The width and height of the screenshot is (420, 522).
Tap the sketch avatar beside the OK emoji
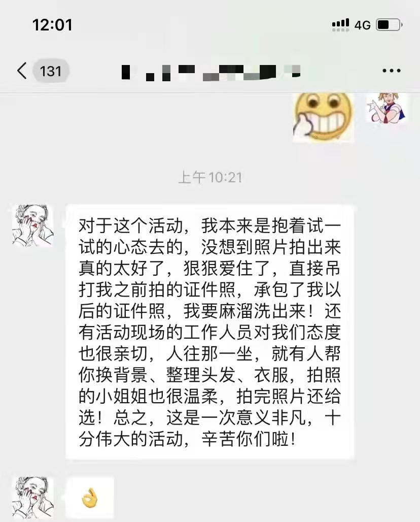[x=32, y=497]
